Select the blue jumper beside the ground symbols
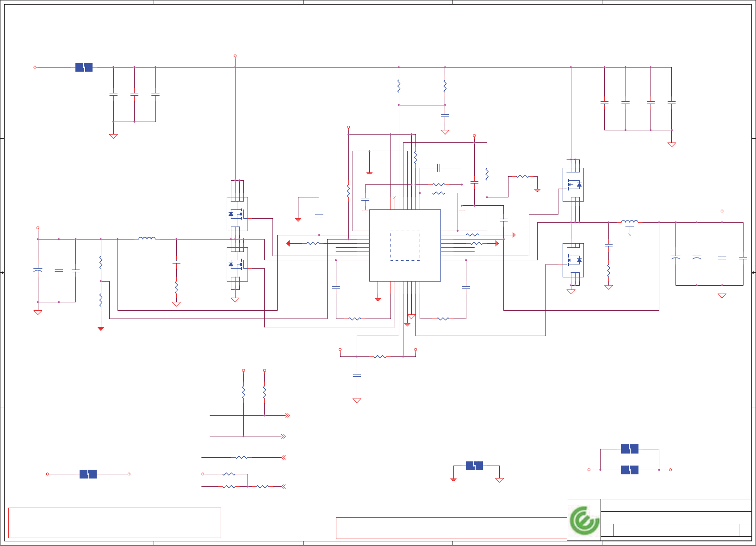The width and height of the screenshot is (756, 546). click(x=474, y=466)
